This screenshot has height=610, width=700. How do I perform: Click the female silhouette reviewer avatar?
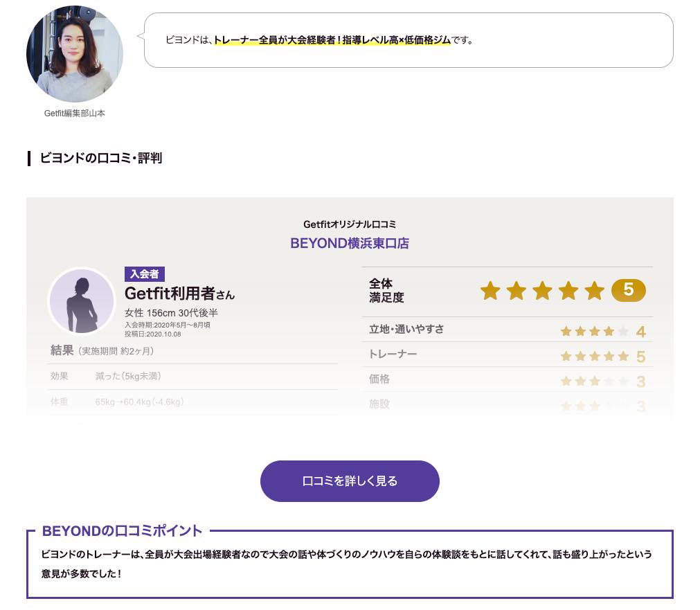(x=81, y=301)
